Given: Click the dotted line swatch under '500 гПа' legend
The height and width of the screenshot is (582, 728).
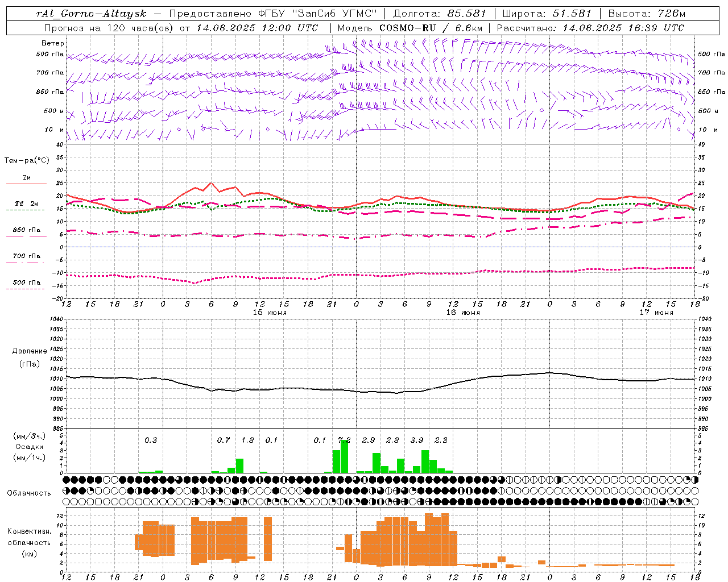Looking at the screenshot, I should (x=27, y=289).
